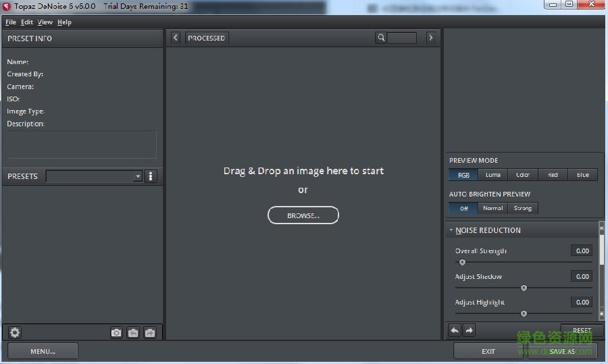Open the Help menu
608x364 pixels.
(x=64, y=22)
